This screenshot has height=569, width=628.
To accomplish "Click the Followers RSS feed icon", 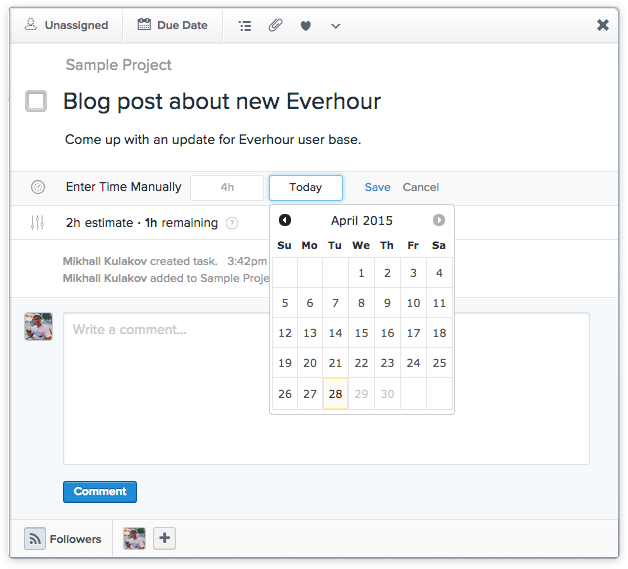I will (x=35, y=539).
